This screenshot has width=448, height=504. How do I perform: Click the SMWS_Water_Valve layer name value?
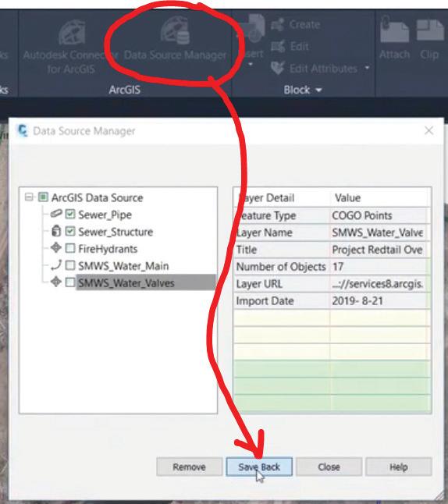[x=380, y=232]
